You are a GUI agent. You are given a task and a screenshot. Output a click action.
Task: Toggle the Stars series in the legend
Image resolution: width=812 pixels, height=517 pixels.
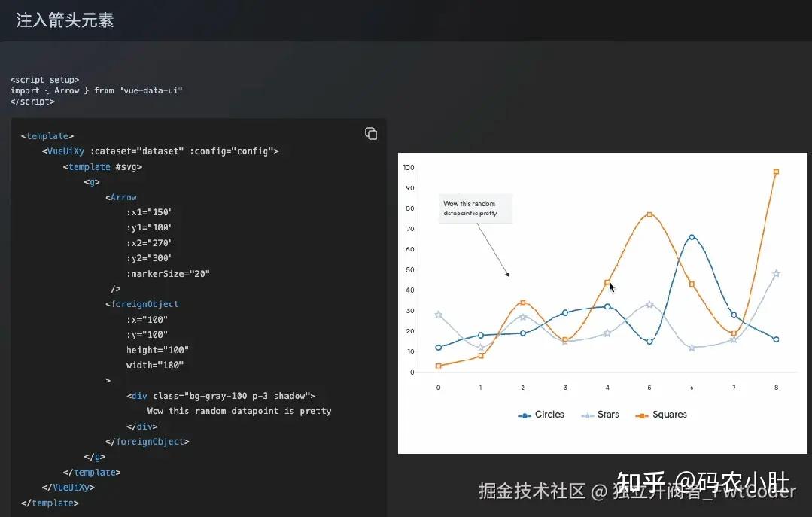coord(601,415)
